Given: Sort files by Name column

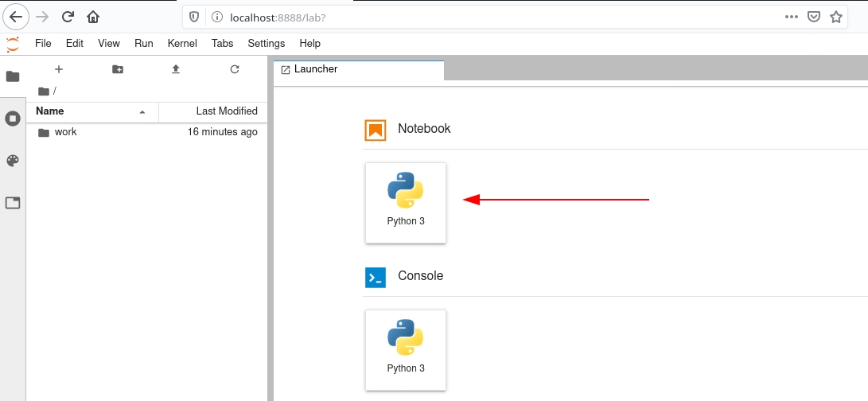Looking at the screenshot, I should pyautogui.click(x=50, y=111).
